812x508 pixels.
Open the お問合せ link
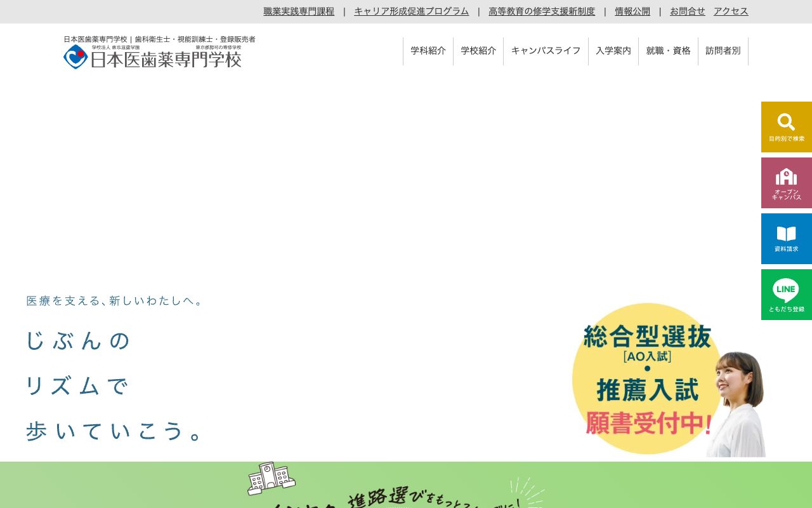tap(688, 11)
